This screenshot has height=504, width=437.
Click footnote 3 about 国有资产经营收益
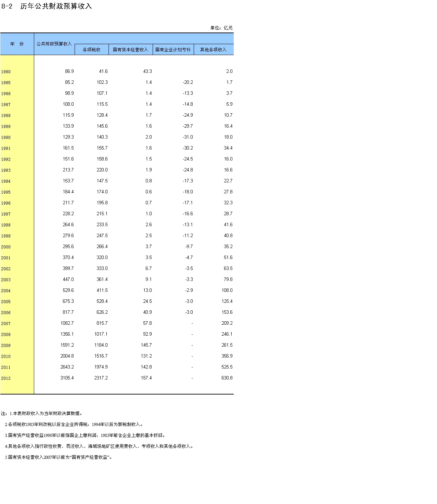(x=85, y=436)
